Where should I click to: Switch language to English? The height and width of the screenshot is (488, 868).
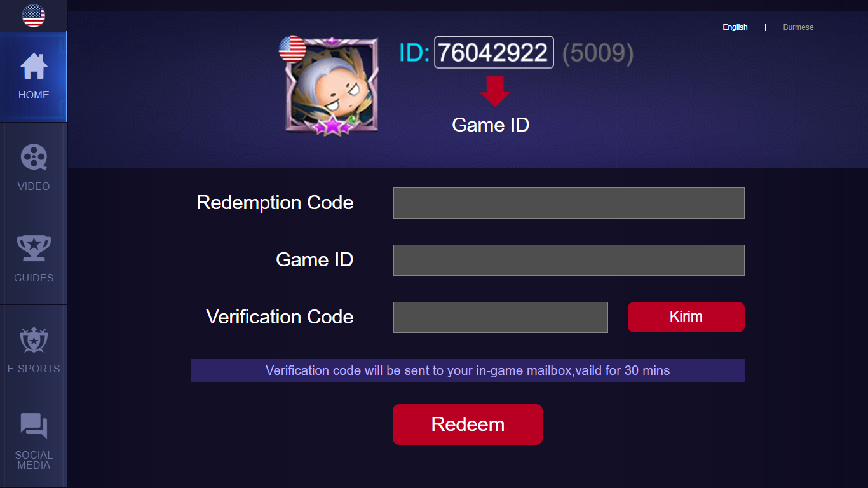735,27
